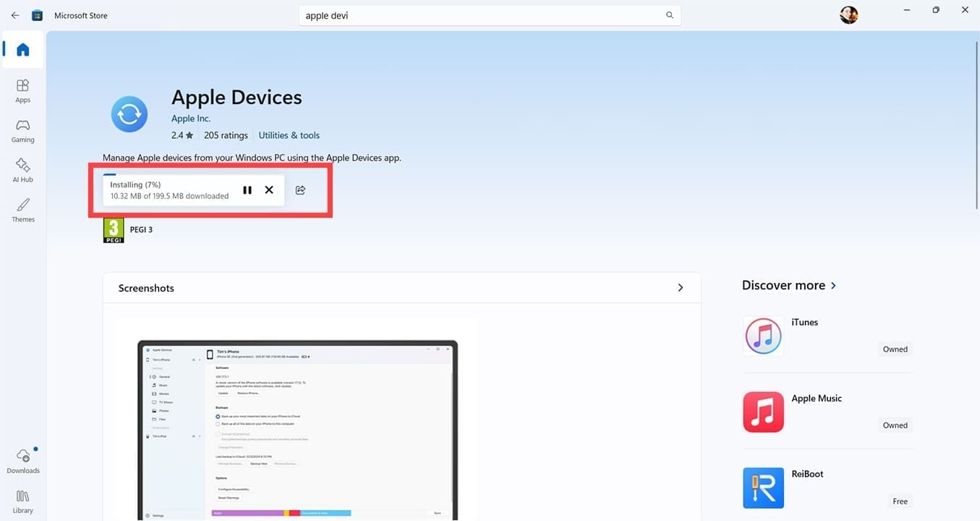Click the search box containing apple devi

tap(490, 15)
